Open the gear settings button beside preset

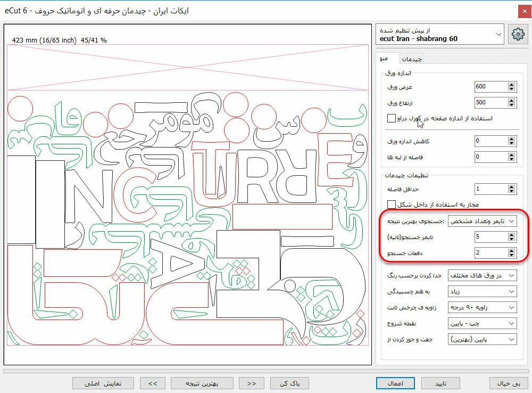pyautogui.click(x=518, y=34)
